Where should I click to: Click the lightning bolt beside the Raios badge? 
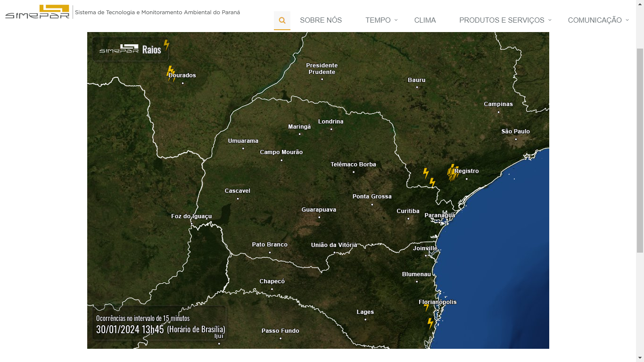pyautogui.click(x=166, y=45)
